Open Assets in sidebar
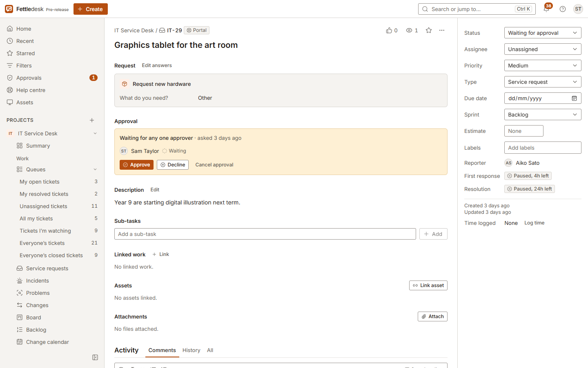This screenshot has height=368, width=588. pos(52,102)
